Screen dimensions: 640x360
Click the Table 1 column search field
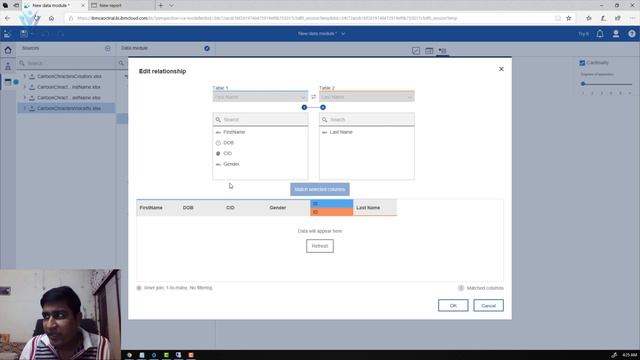(260, 120)
